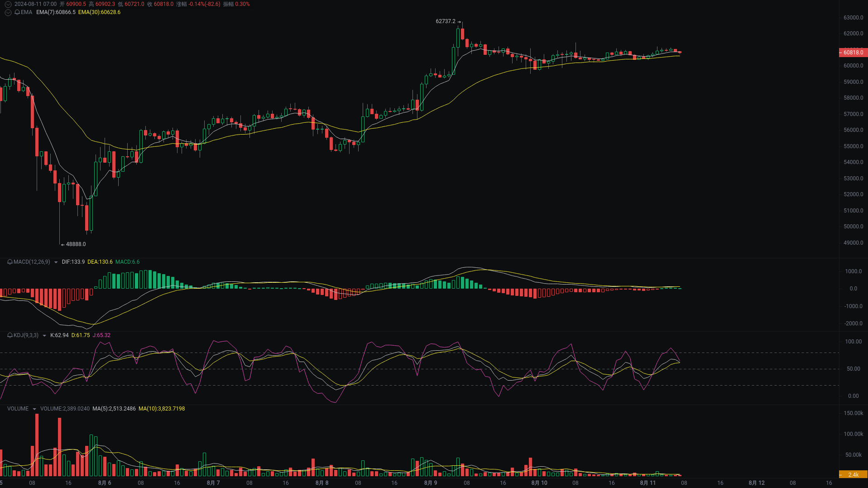
Task: Click the KDJ alert bell icon
Action: pyautogui.click(x=10, y=335)
